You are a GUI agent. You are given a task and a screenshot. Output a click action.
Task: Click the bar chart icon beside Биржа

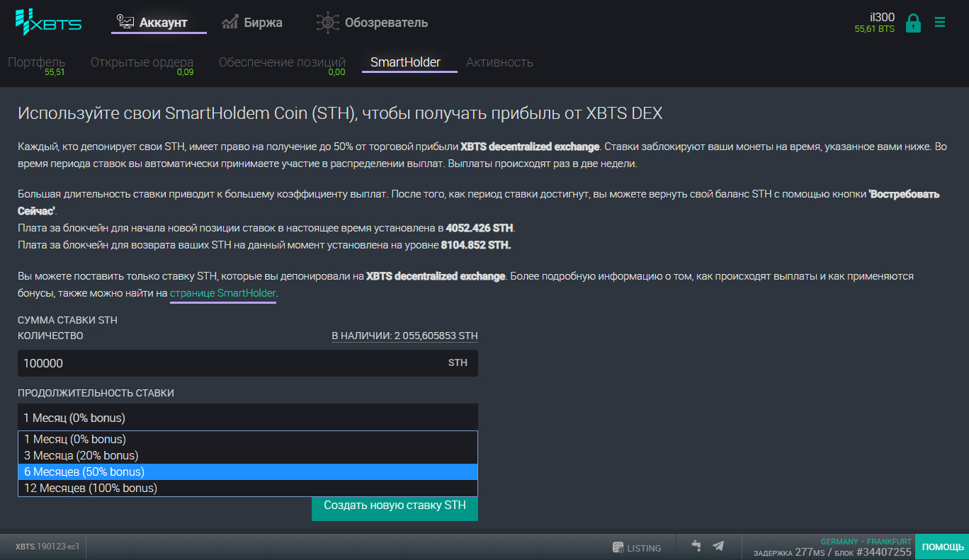[229, 23]
